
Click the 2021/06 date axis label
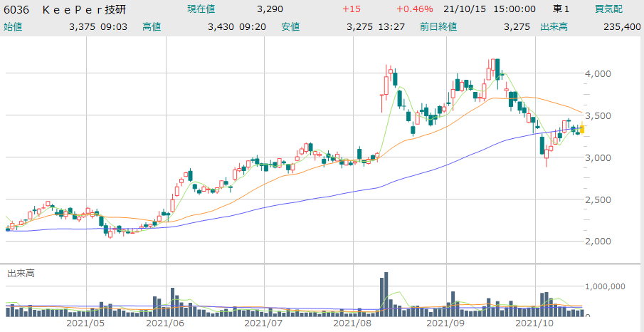tap(165, 323)
